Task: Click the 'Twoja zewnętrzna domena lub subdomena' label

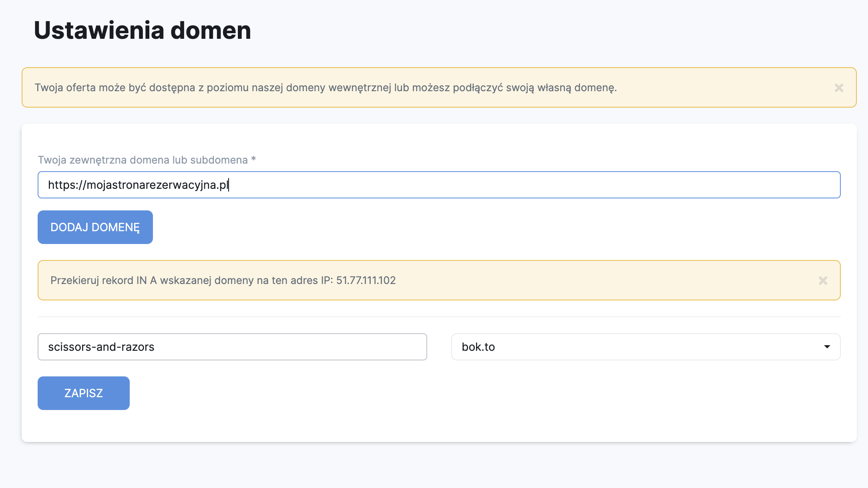Action: (143, 160)
